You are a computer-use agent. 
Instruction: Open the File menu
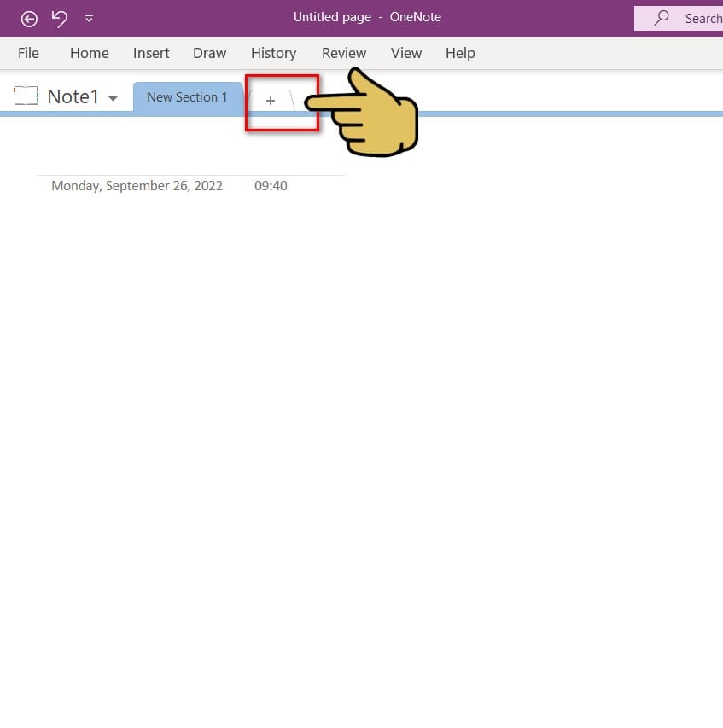point(28,53)
